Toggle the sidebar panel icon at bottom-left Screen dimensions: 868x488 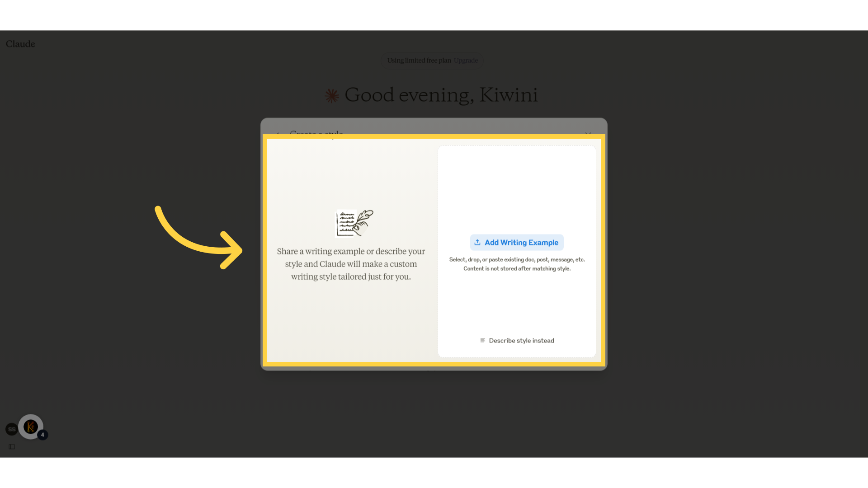point(12,446)
